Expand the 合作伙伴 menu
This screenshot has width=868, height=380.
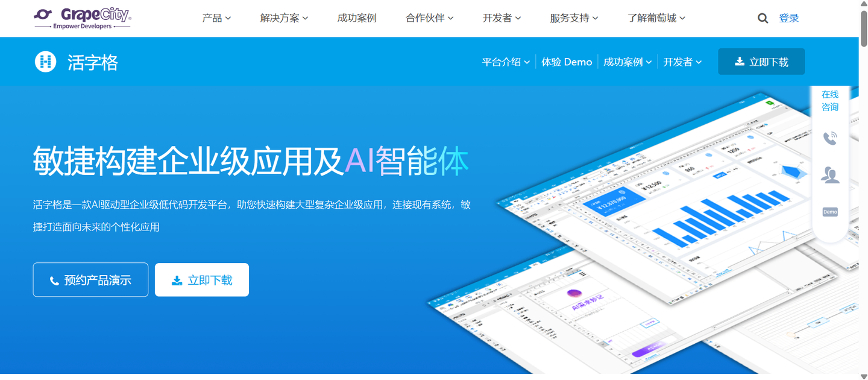point(430,18)
